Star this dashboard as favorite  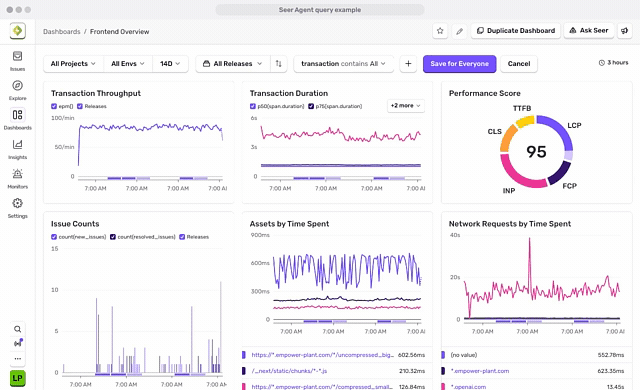pos(440,31)
